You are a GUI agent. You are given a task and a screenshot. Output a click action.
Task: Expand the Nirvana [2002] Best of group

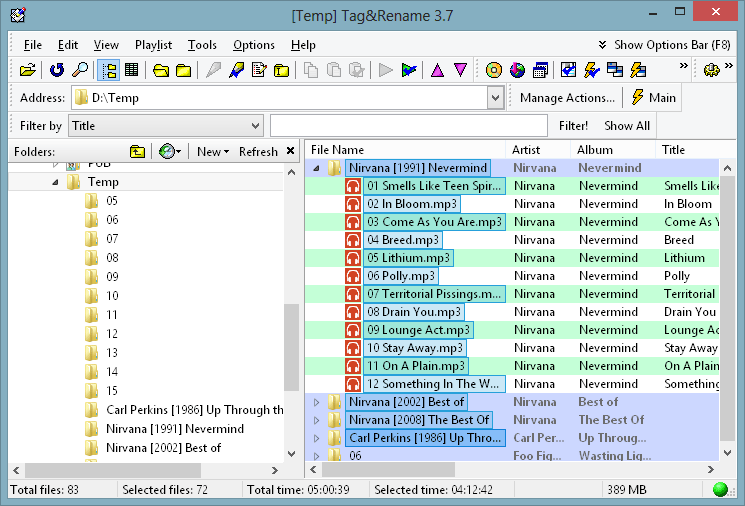[316, 402]
